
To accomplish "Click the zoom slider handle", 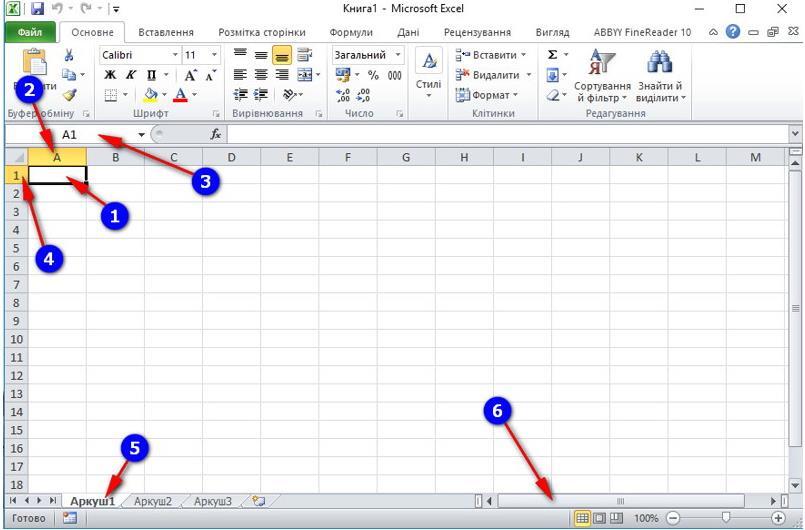I will click(x=725, y=518).
